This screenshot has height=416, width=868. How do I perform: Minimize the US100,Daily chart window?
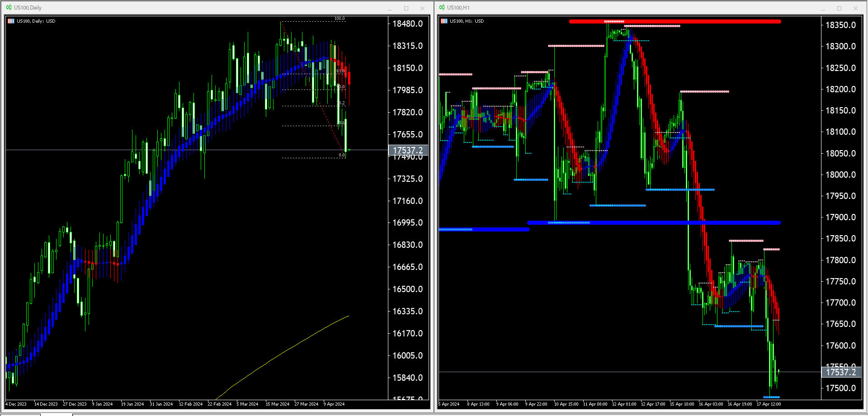(x=390, y=8)
